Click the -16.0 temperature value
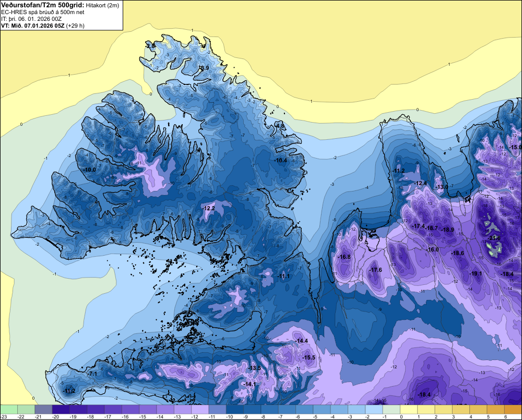 click(433, 249)
